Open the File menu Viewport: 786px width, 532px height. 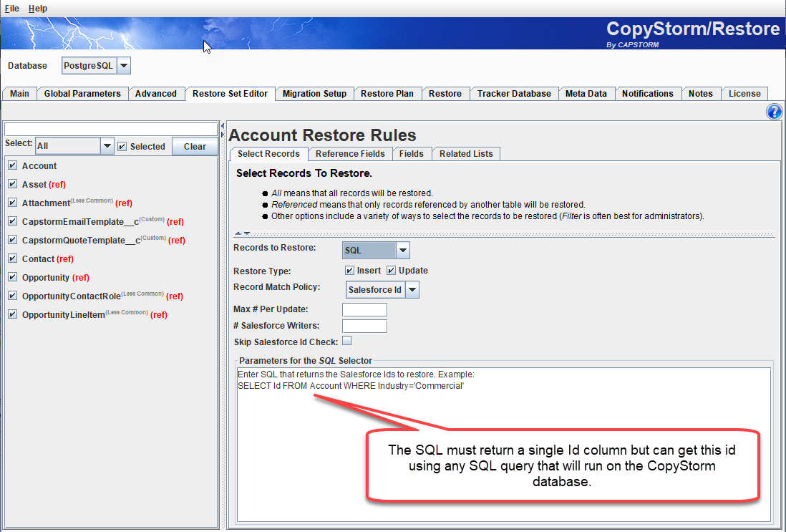(11, 9)
